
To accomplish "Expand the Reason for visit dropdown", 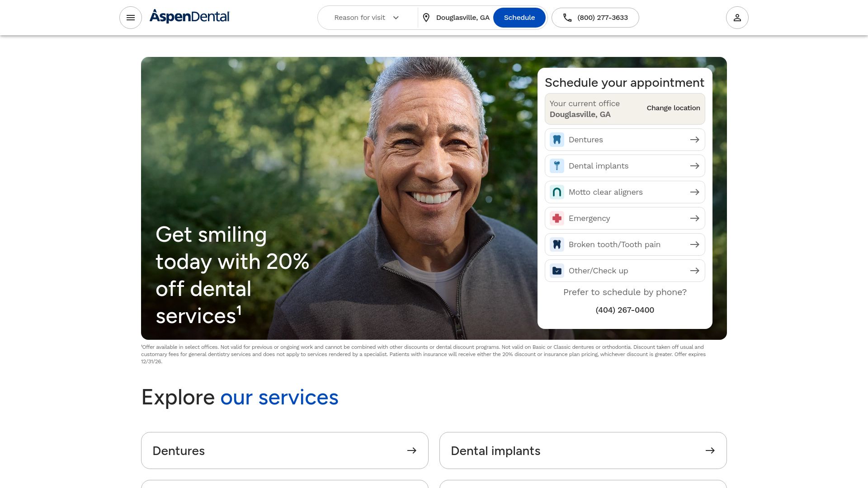I will [x=368, y=18].
